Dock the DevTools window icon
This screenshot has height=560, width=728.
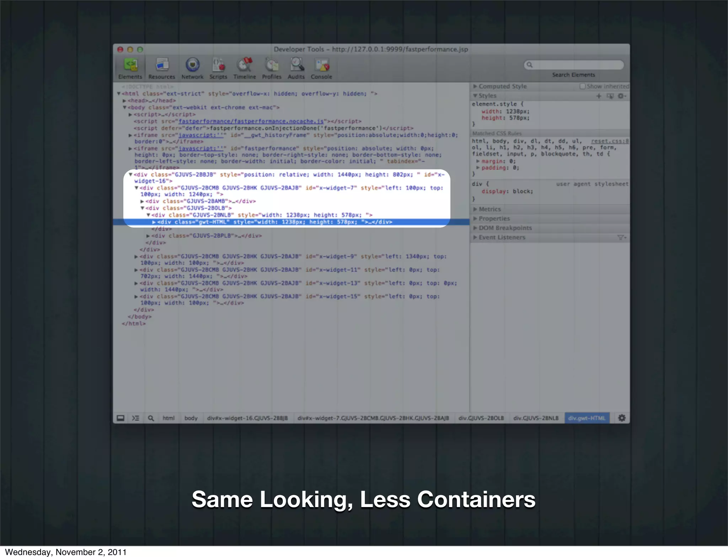[121, 418]
